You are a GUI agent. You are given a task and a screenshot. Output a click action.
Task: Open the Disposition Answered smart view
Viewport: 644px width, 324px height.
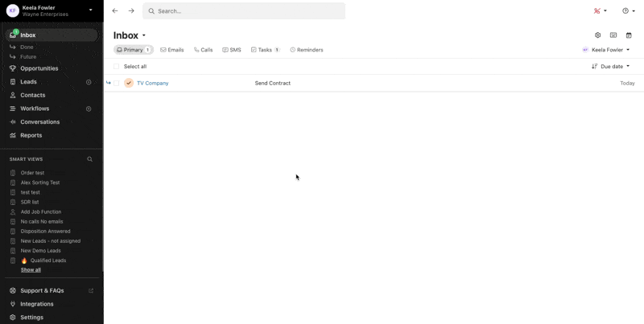pos(46,232)
